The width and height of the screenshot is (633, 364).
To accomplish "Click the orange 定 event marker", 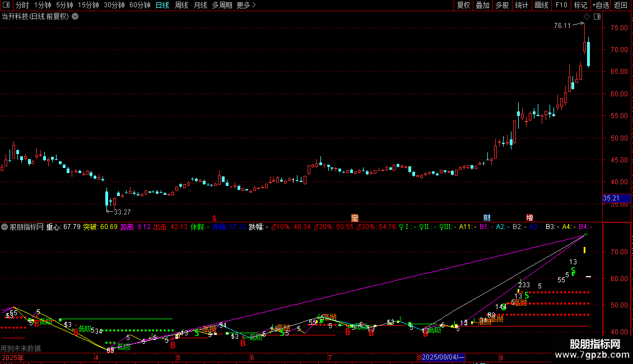I will 355,218.
